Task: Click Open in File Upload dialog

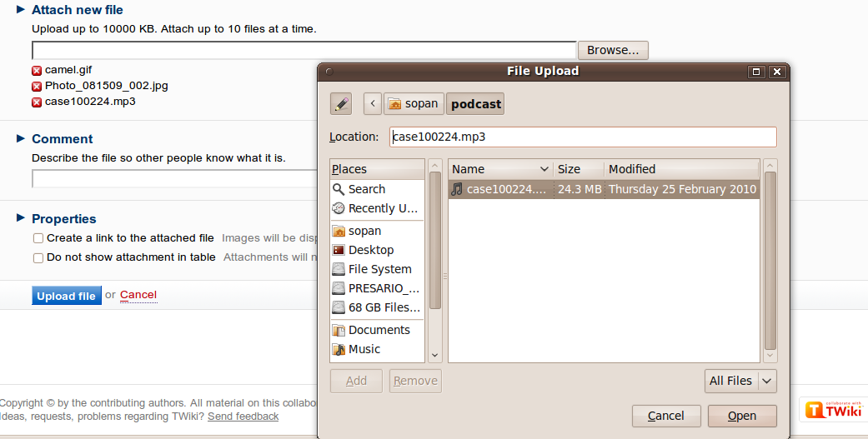Action: pos(742,416)
